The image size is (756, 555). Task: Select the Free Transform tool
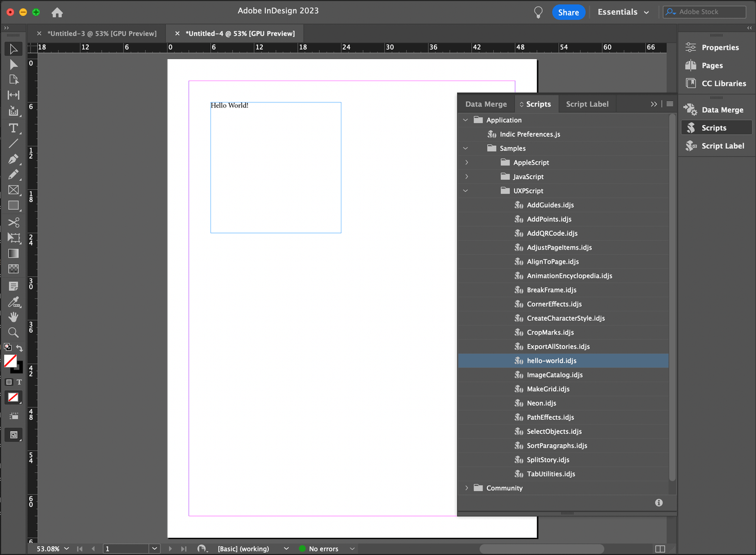[14, 238]
